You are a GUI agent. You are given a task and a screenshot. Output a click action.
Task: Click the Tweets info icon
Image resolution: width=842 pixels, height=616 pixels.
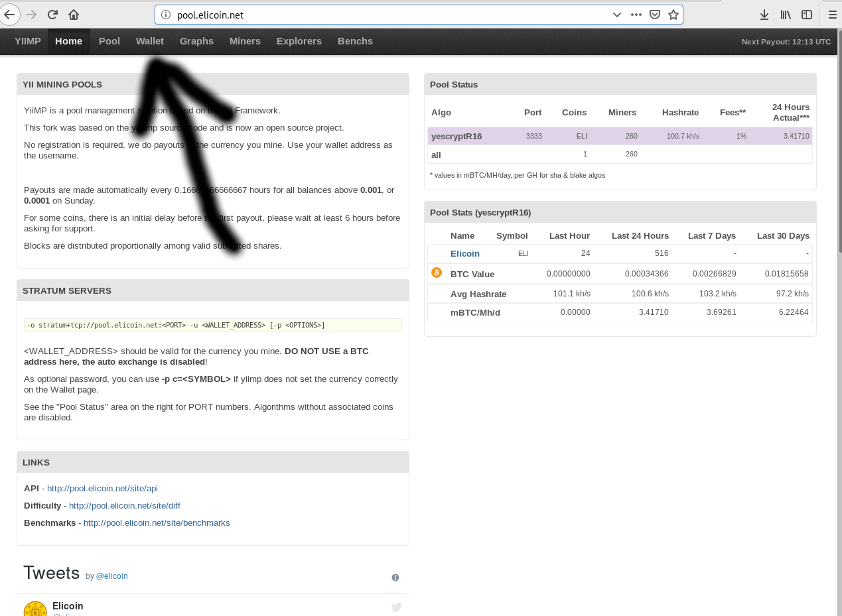(x=395, y=578)
